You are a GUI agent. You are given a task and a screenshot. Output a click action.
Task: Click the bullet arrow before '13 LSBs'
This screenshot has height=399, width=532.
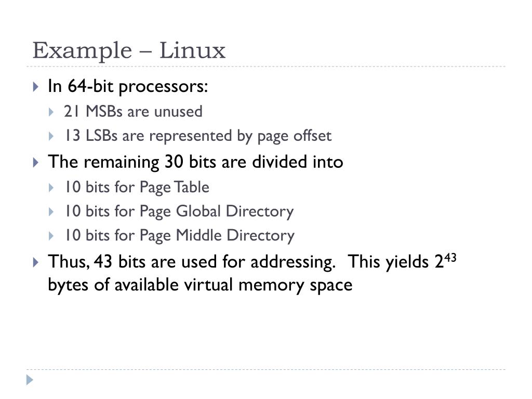(51, 137)
